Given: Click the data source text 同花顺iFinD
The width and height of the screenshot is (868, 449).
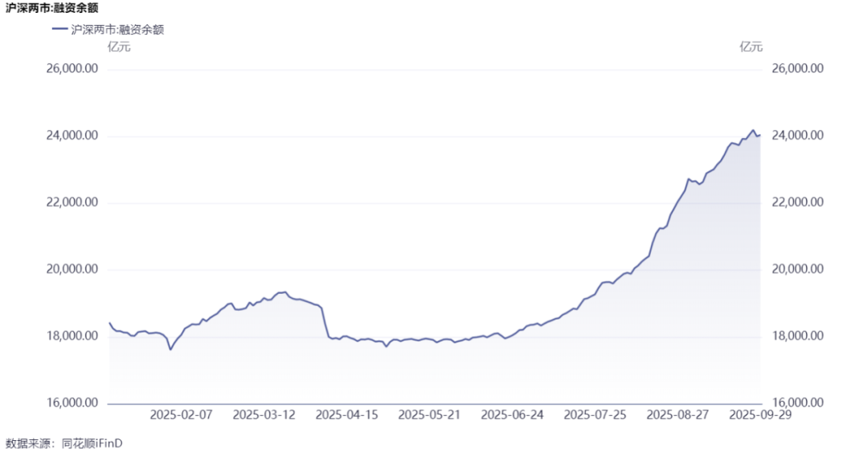Looking at the screenshot, I should [x=92, y=443].
